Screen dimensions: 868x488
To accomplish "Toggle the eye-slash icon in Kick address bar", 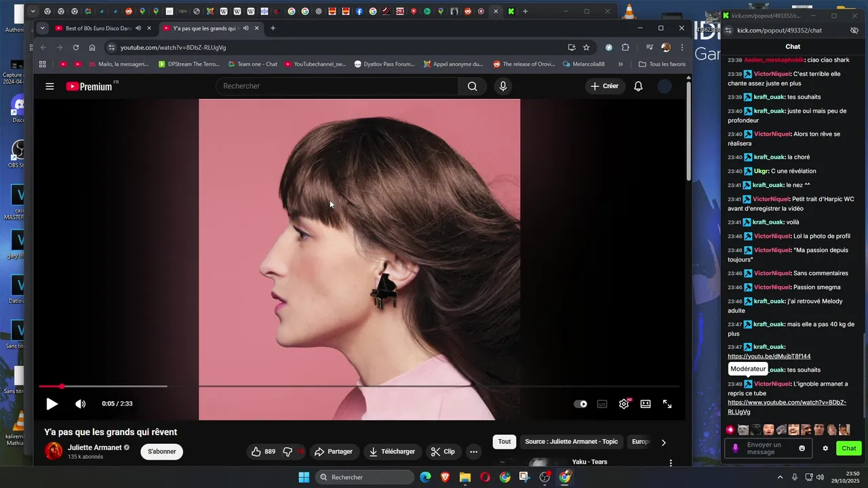I will [854, 30].
